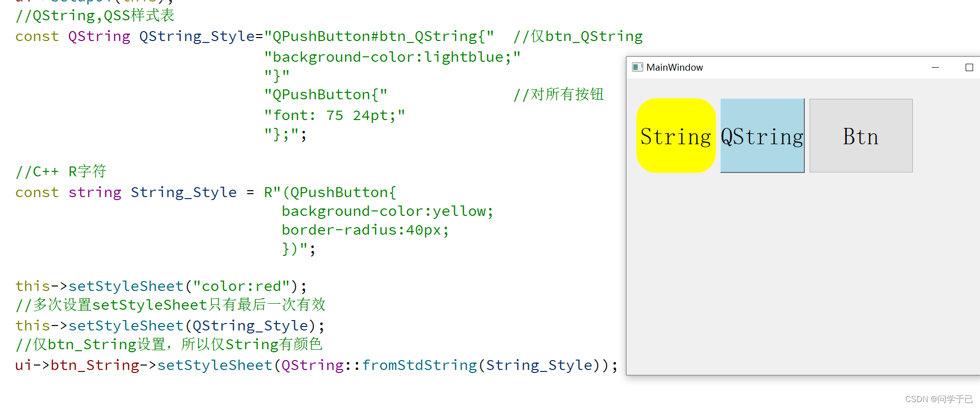The width and height of the screenshot is (980, 408).
Task: Click the setStyleSheet(QString_Style) line
Action: coord(170,326)
